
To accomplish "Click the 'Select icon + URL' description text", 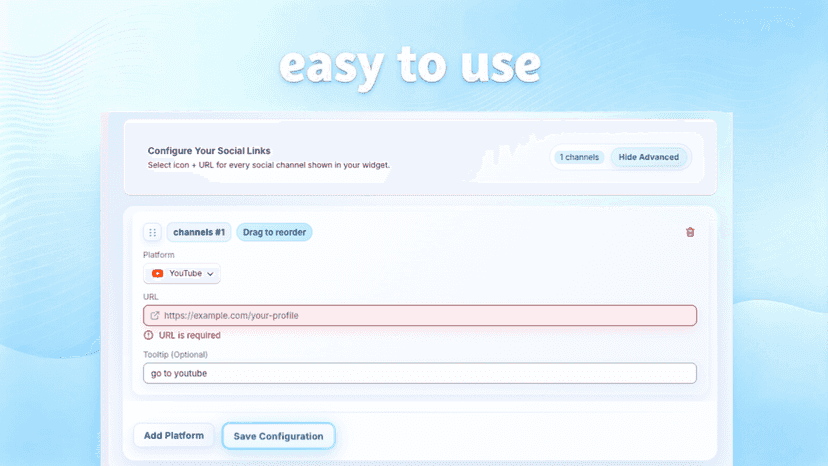I will coord(268,165).
